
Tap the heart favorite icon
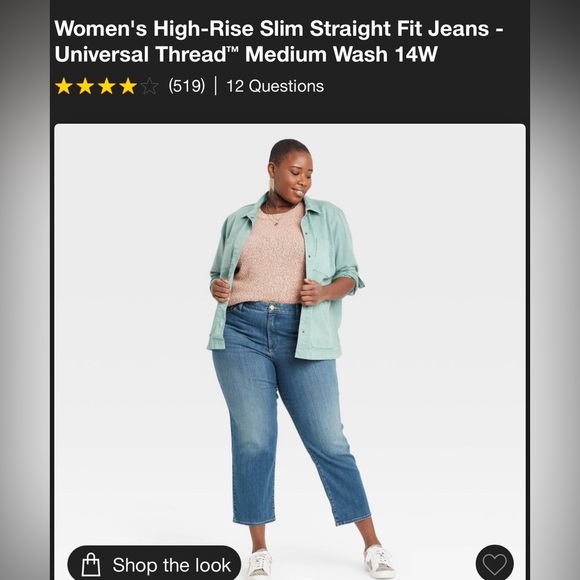point(494,563)
